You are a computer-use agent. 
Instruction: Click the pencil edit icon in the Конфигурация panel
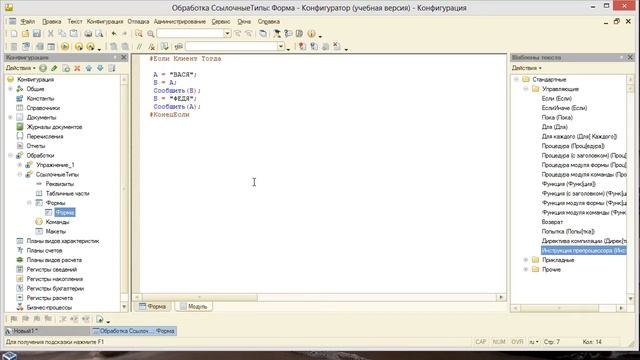54,68
